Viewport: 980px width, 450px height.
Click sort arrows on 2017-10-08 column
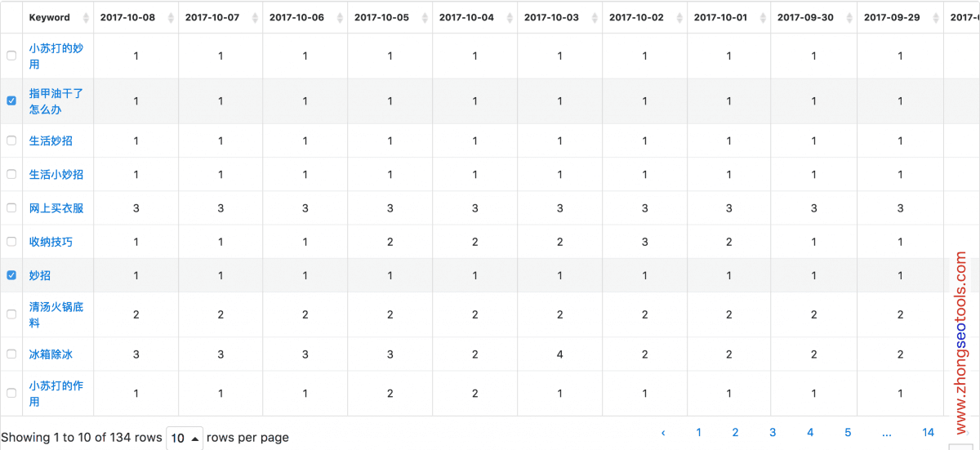171,18
